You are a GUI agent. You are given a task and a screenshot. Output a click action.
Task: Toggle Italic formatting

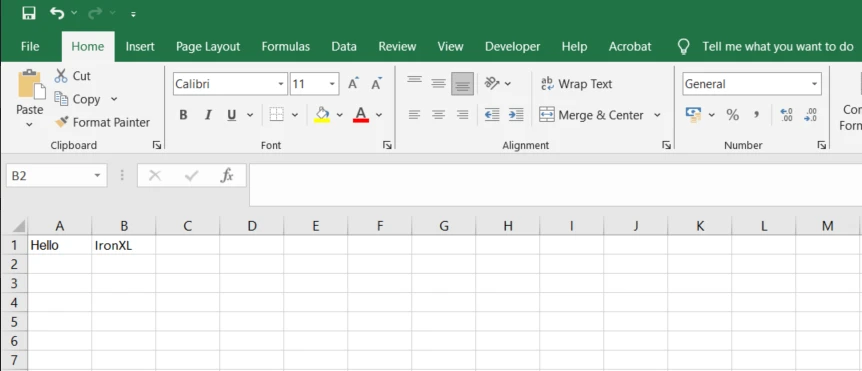point(208,115)
